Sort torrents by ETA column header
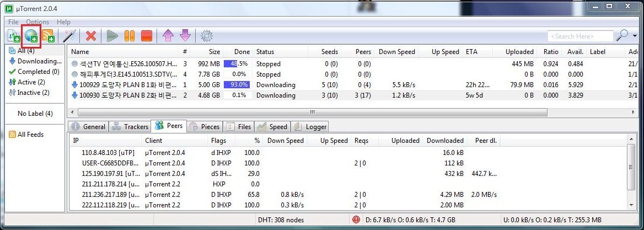Viewport: 644px width, 230px height. [x=476, y=52]
